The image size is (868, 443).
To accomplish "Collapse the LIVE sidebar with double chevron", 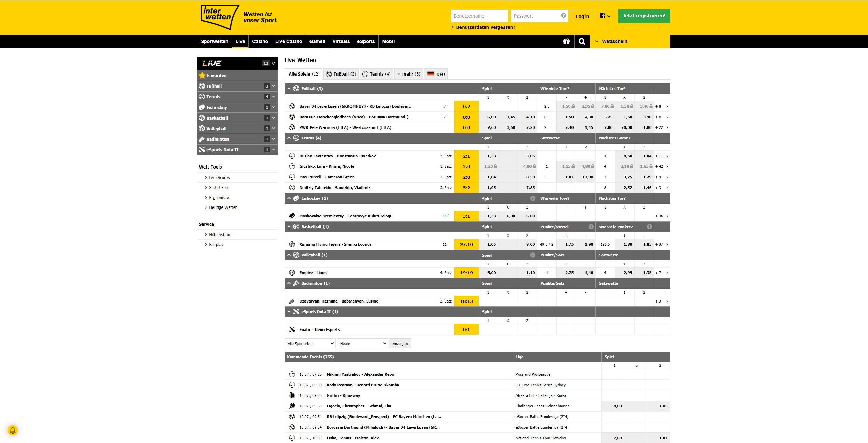I will [274, 63].
